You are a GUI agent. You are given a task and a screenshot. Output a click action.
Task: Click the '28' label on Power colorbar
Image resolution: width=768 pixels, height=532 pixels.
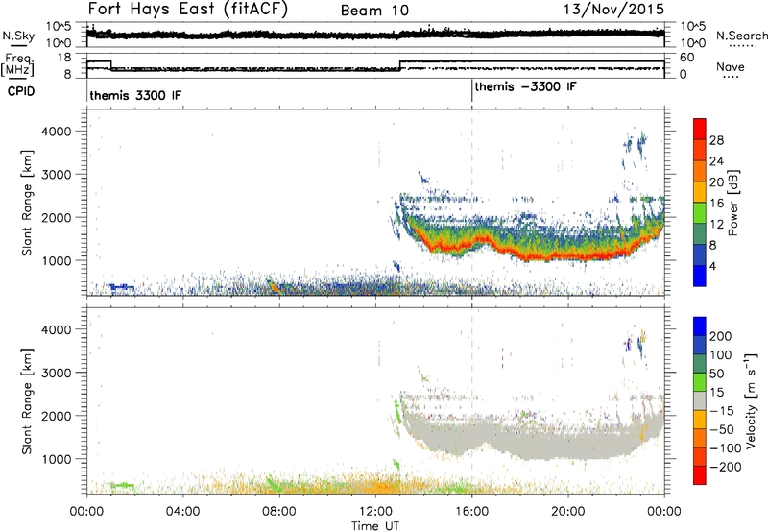[716, 140]
